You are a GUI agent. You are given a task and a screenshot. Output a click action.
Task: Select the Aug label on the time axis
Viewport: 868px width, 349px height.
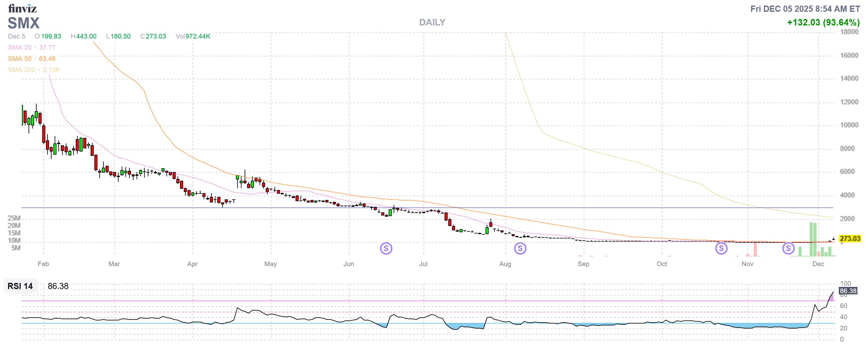click(x=505, y=264)
